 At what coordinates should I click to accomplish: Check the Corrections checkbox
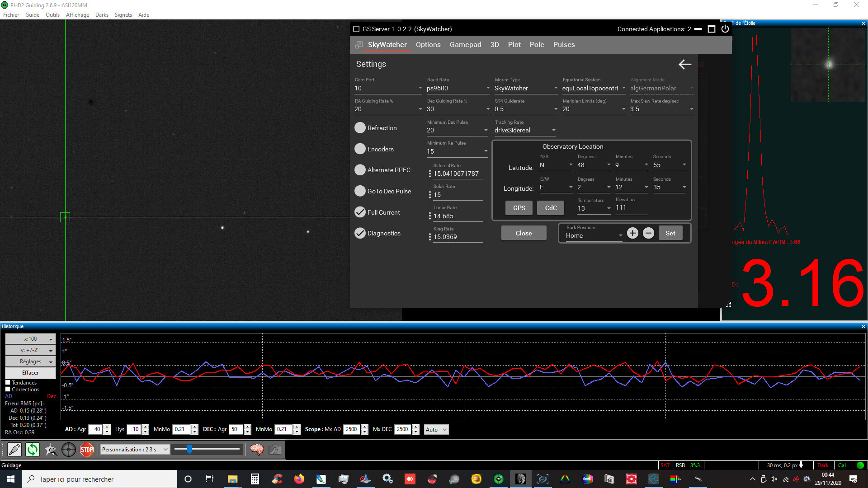pos(8,389)
